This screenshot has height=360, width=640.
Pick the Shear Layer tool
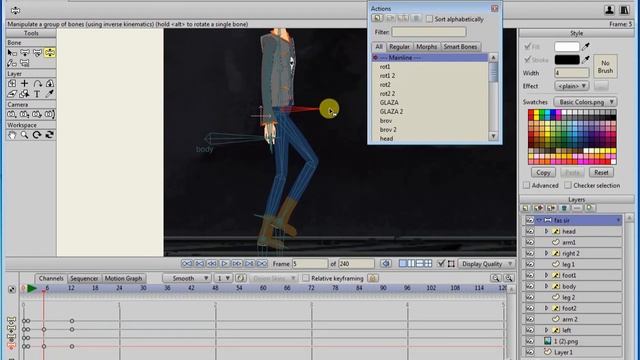tap(12, 94)
